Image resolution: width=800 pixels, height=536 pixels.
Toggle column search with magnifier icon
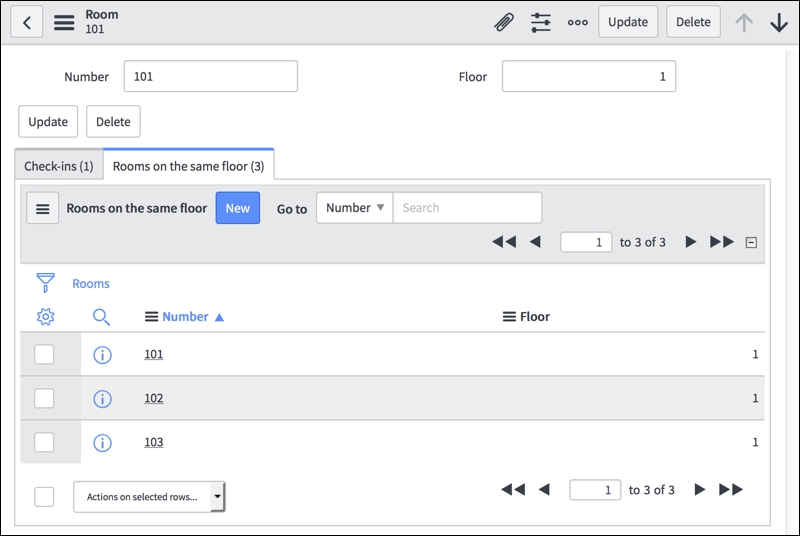(x=101, y=317)
